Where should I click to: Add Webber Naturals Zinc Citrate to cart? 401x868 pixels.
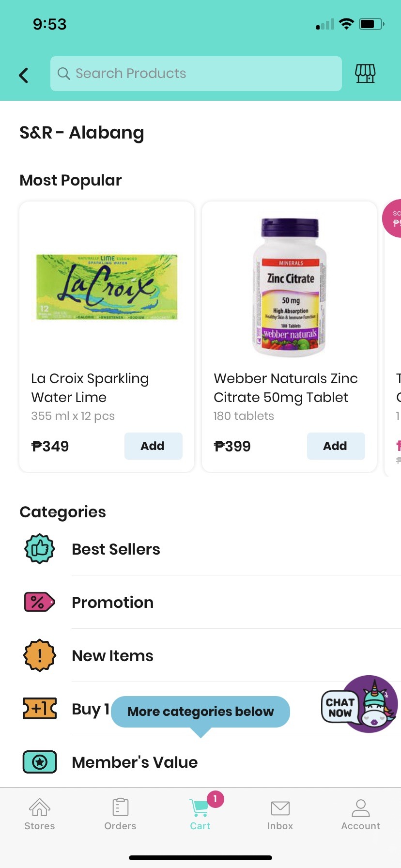(x=336, y=446)
